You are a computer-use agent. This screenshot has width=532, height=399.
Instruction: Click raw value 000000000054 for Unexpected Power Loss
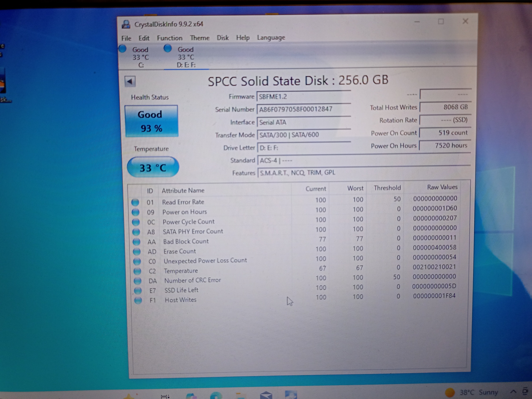[434, 257]
